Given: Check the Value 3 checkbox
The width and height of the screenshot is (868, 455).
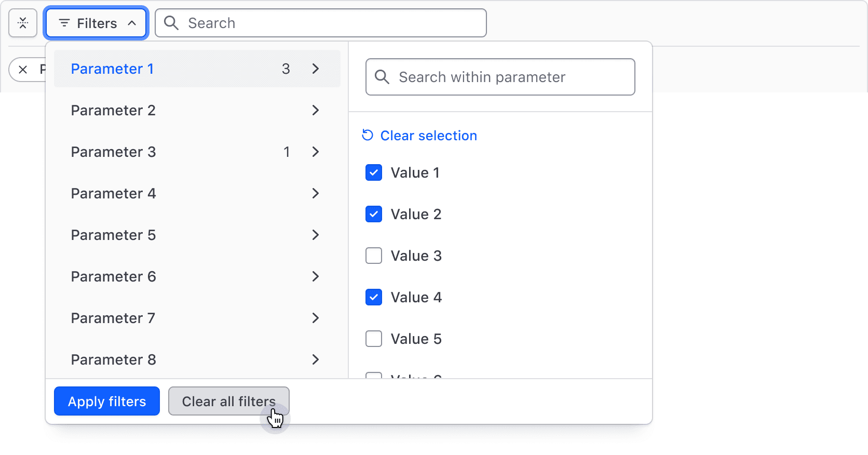Looking at the screenshot, I should point(374,256).
